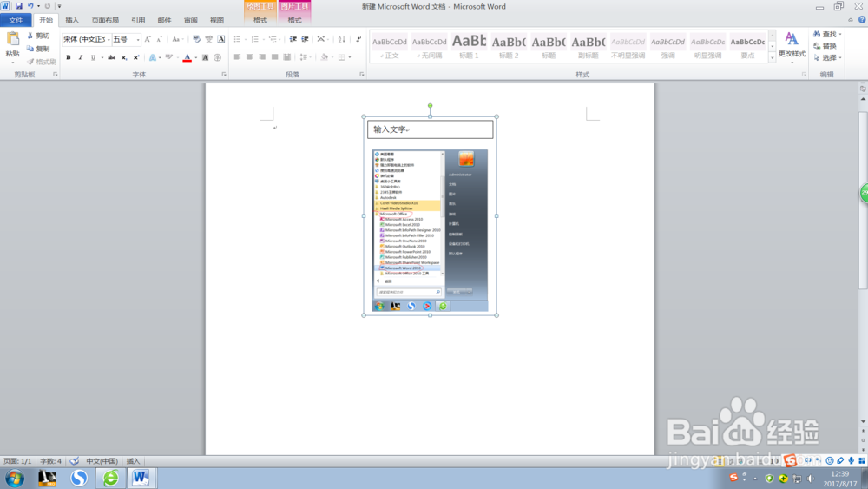Click the Shrink Font icon

(159, 39)
